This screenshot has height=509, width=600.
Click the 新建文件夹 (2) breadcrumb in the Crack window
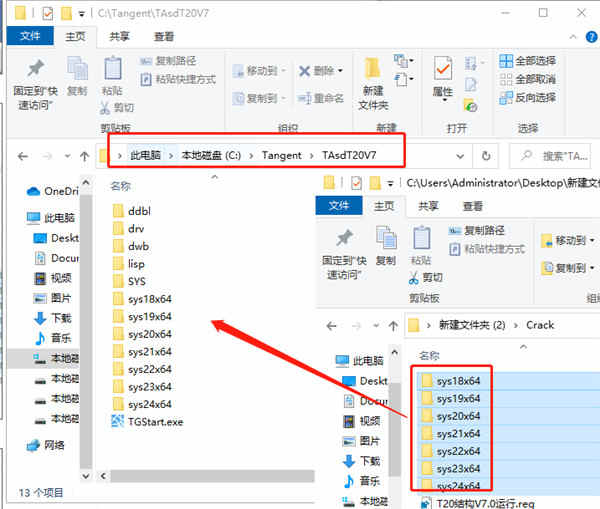pyautogui.click(x=472, y=325)
